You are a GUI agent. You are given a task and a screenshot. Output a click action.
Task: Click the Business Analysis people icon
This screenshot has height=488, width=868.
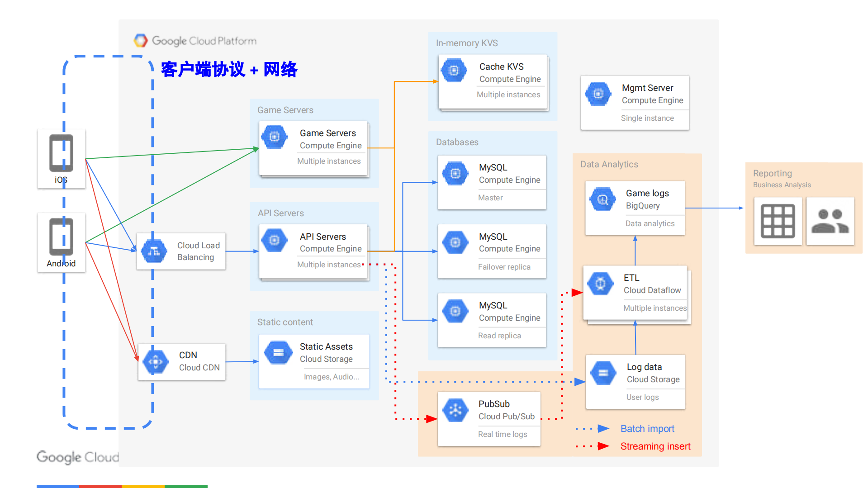pos(830,221)
